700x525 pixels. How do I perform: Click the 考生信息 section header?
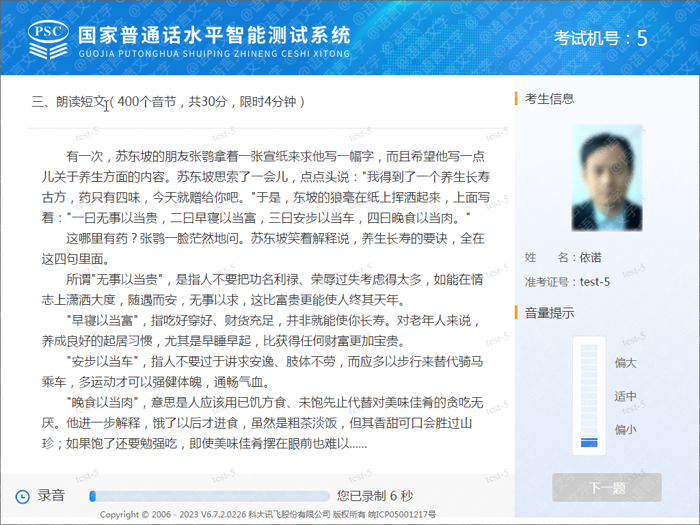coord(549,99)
